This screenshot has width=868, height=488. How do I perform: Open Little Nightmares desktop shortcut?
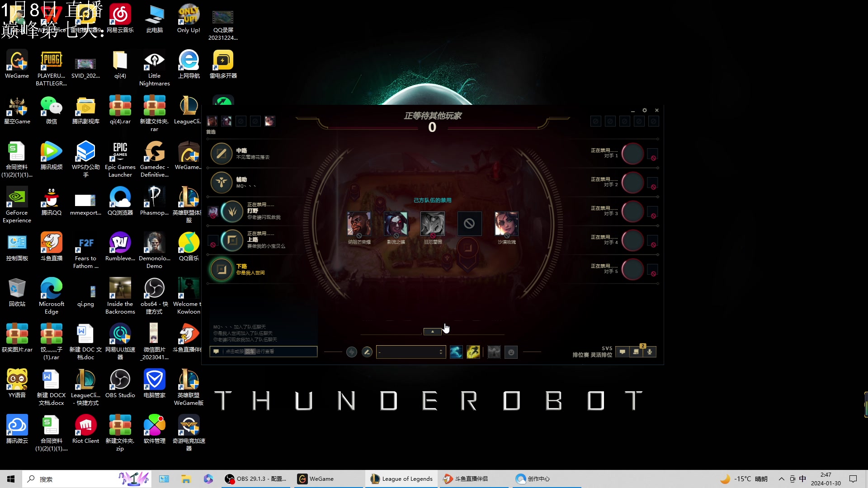pyautogui.click(x=155, y=69)
